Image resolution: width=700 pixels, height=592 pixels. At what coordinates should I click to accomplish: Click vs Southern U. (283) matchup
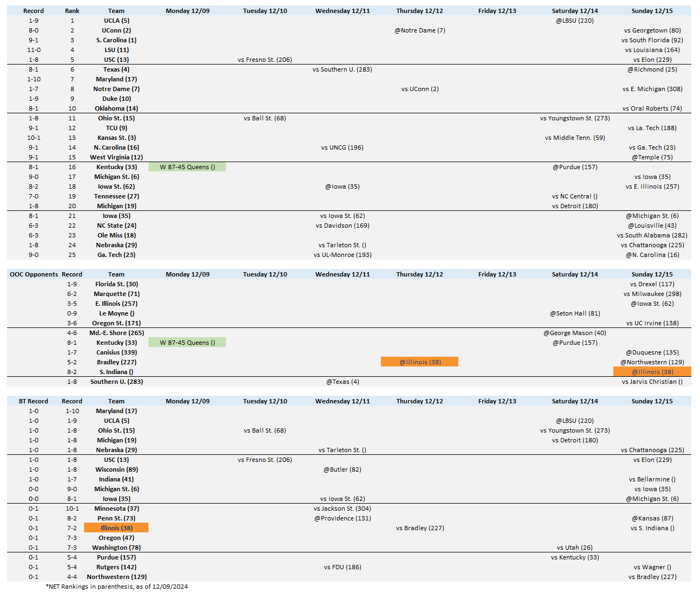point(342,69)
